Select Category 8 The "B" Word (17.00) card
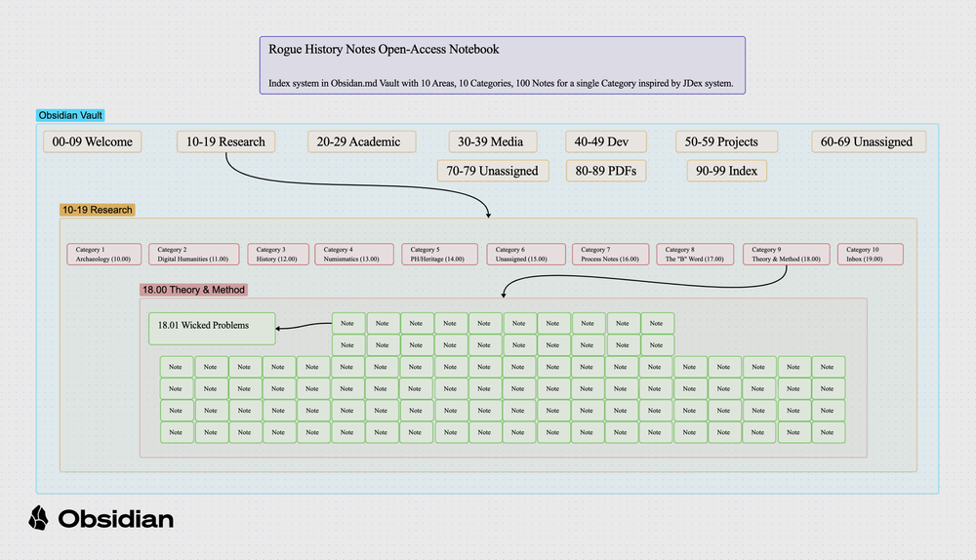The image size is (976, 560). (x=695, y=254)
